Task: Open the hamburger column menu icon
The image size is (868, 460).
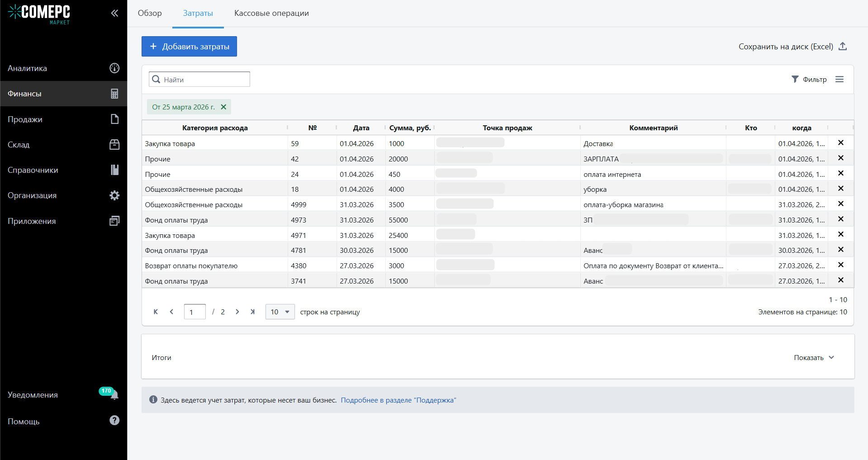Action: (840, 80)
